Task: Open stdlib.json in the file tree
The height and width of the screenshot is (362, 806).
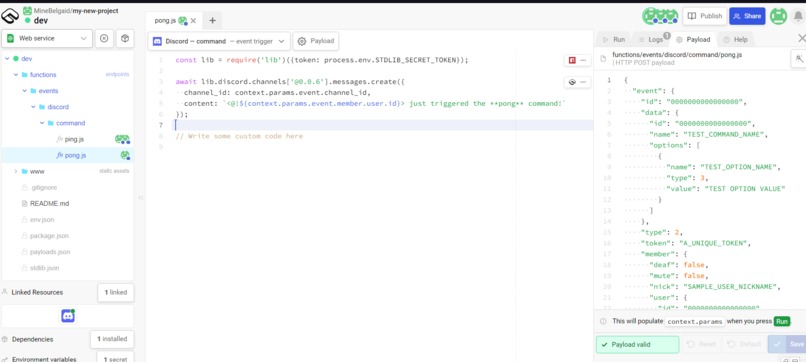Action: tap(44, 268)
